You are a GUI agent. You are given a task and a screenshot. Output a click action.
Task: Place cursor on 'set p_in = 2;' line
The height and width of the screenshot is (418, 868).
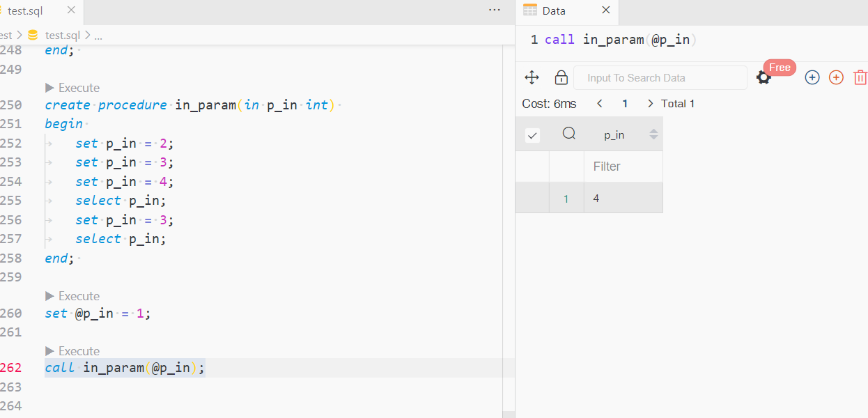[x=125, y=144]
